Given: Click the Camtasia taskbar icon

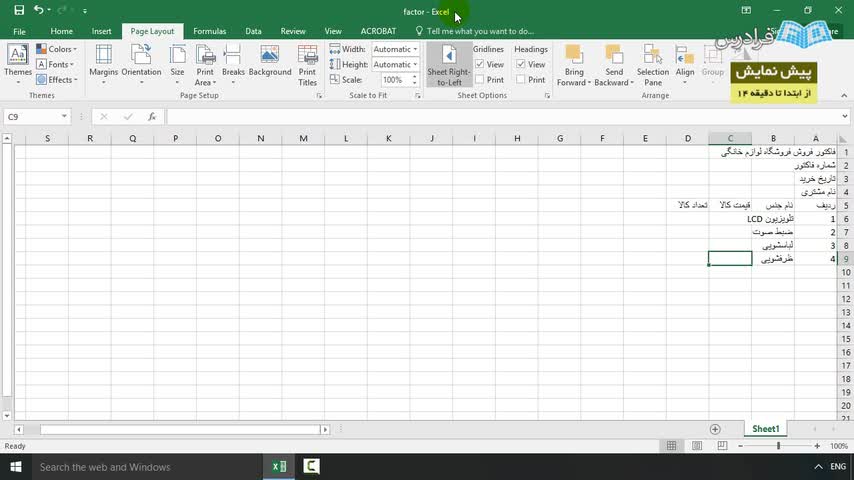Looking at the screenshot, I should [x=311, y=467].
